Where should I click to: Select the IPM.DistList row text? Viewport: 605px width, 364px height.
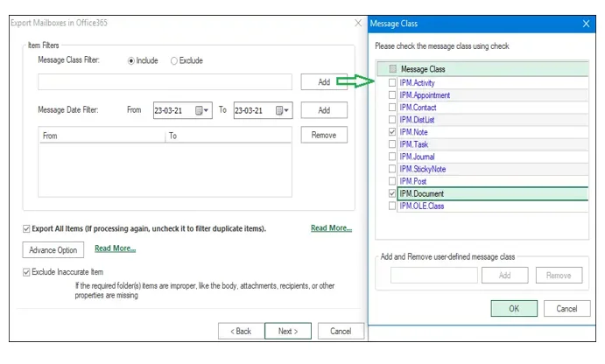pos(417,120)
